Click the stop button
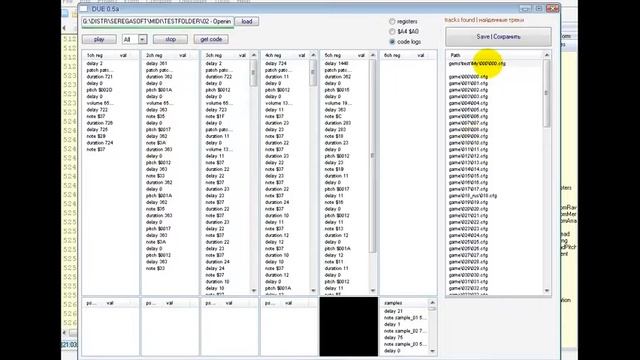The width and height of the screenshot is (640, 360). [x=170, y=39]
